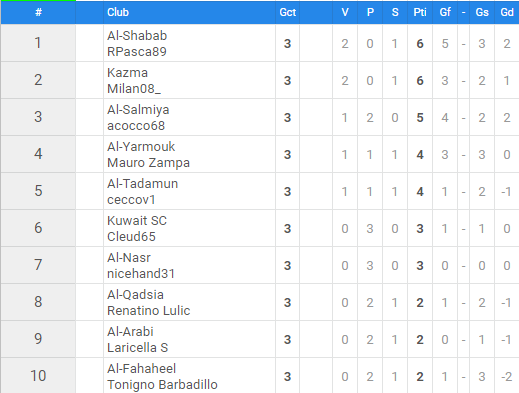The image size is (519, 393).
Task: Sort by the V wins column
Action: 345,12
